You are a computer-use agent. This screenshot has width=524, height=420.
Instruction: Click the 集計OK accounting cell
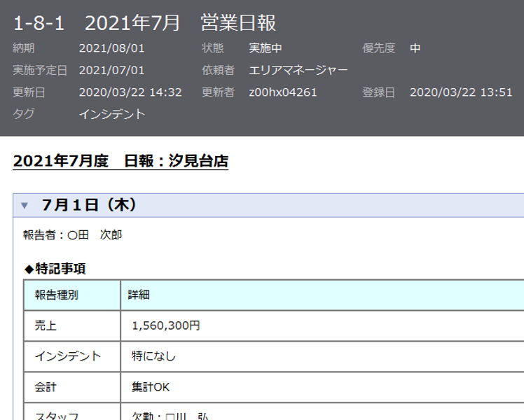[151, 387]
